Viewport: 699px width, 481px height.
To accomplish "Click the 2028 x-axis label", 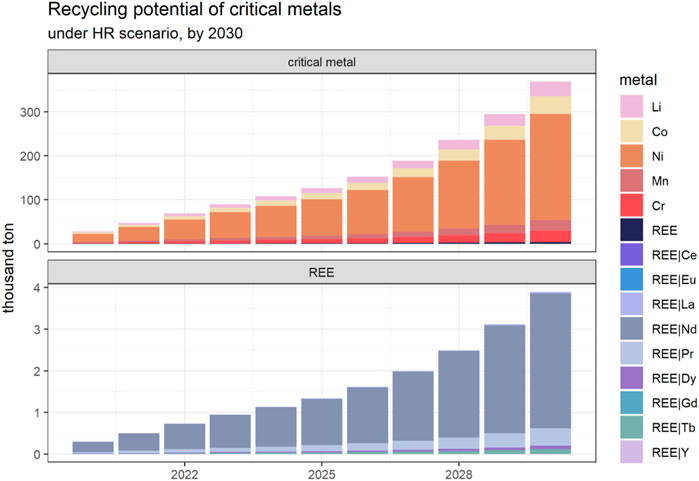I will (459, 475).
